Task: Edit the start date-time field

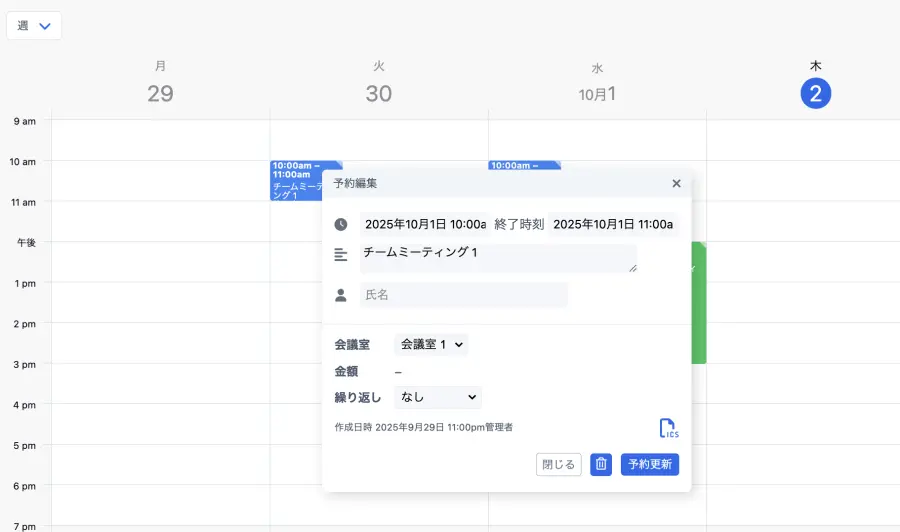Action: click(x=424, y=224)
